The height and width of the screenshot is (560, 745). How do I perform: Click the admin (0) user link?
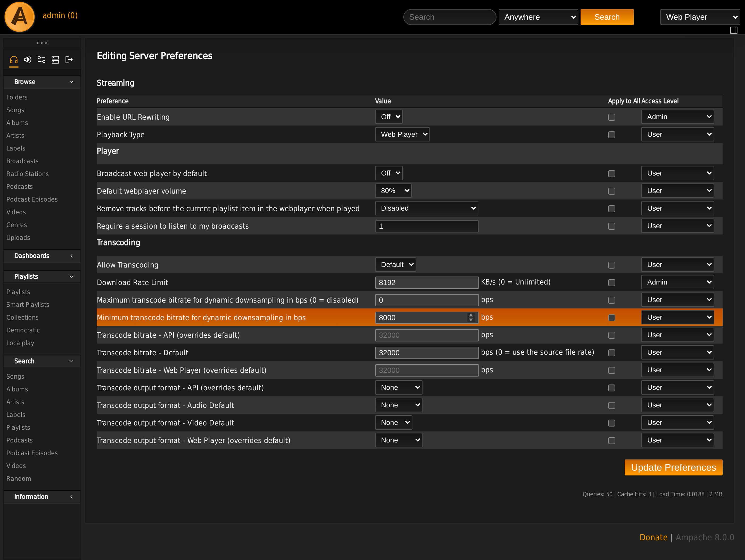coord(60,15)
